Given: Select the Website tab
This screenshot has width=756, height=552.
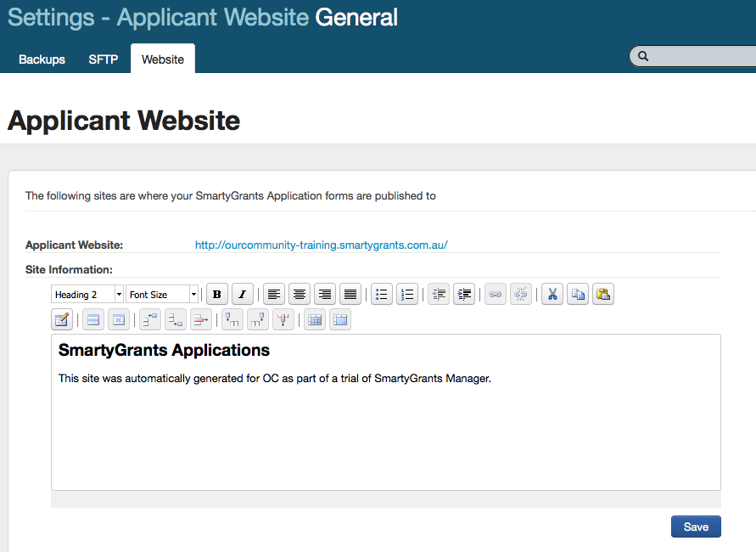Looking at the screenshot, I should point(163,59).
